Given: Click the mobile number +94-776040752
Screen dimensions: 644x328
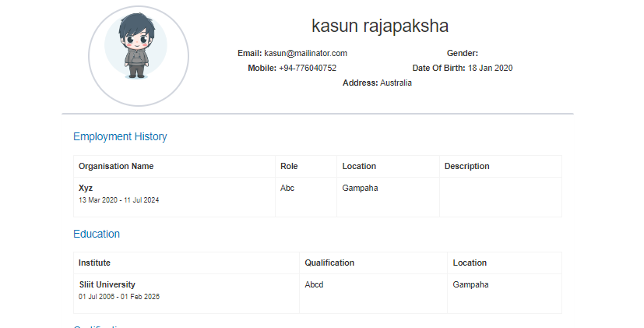Looking at the screenshot, I should pyautogui.click(x=308, y=68).
